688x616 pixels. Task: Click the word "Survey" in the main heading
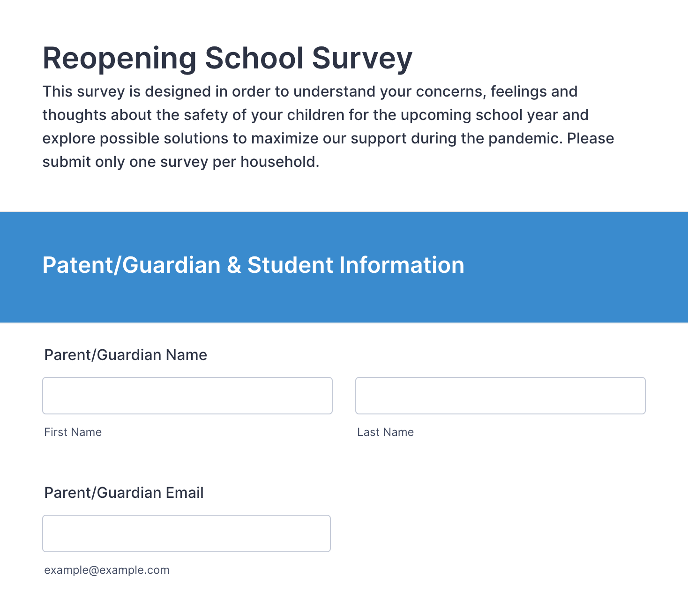click(362, 59)
